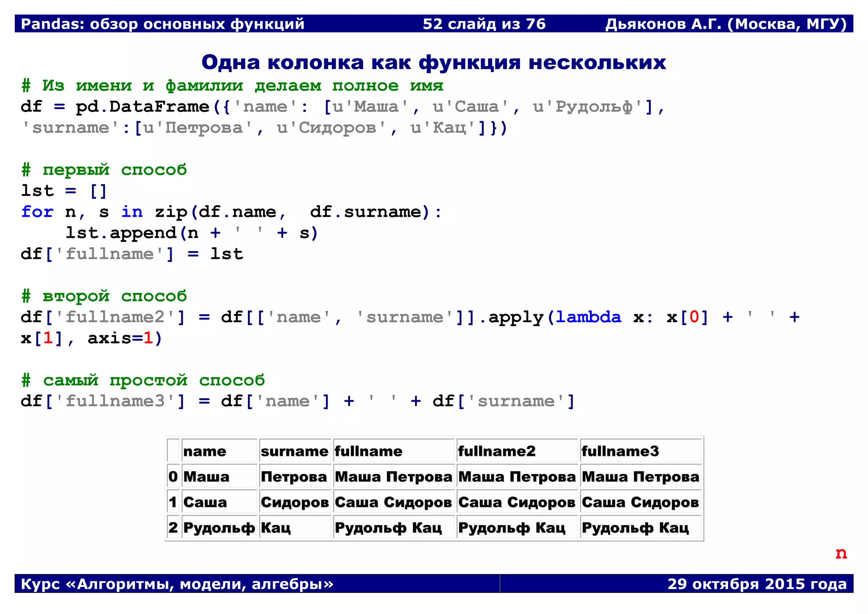Click the header text 'Pandas: обзор основных функций'
Viewport: 868px width, 614px height.
(x=163, y=24)
